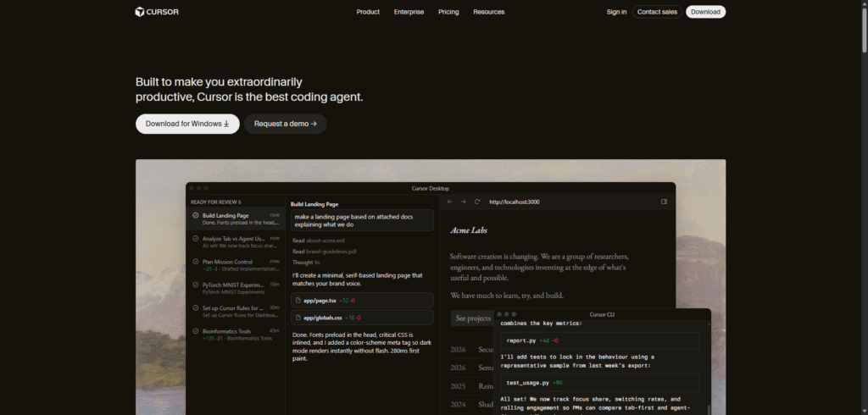The height and width of the screenshot is (415, 868).
Task: Click the Cursor logo in header
Action: [x=157, y=12]
